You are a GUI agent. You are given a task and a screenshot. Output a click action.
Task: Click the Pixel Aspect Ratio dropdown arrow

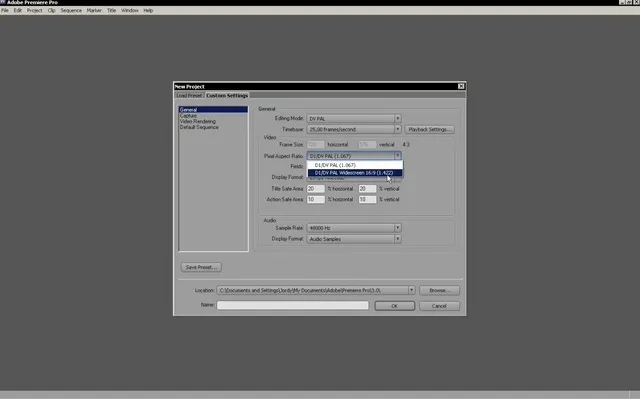point(397,156)
